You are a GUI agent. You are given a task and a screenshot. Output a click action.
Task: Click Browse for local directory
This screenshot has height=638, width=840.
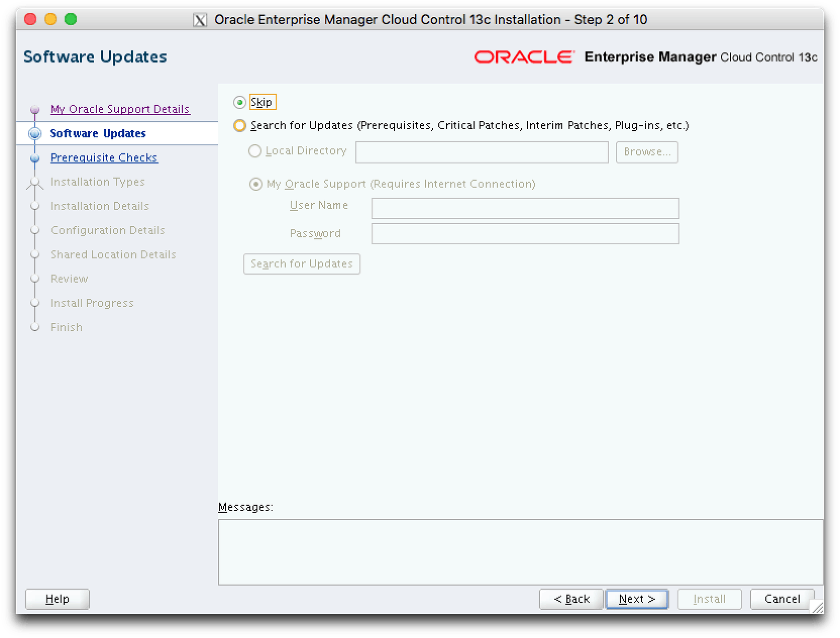[x=647, y=152]
